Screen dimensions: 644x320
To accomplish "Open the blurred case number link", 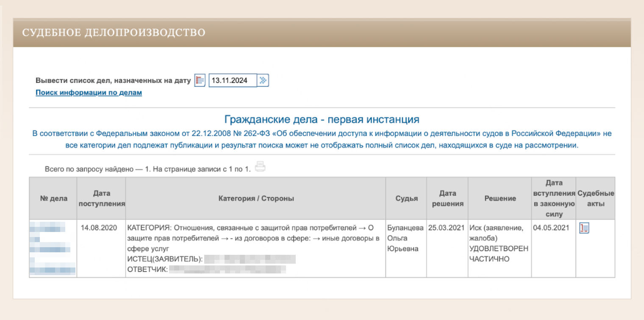I will point(53,248).
